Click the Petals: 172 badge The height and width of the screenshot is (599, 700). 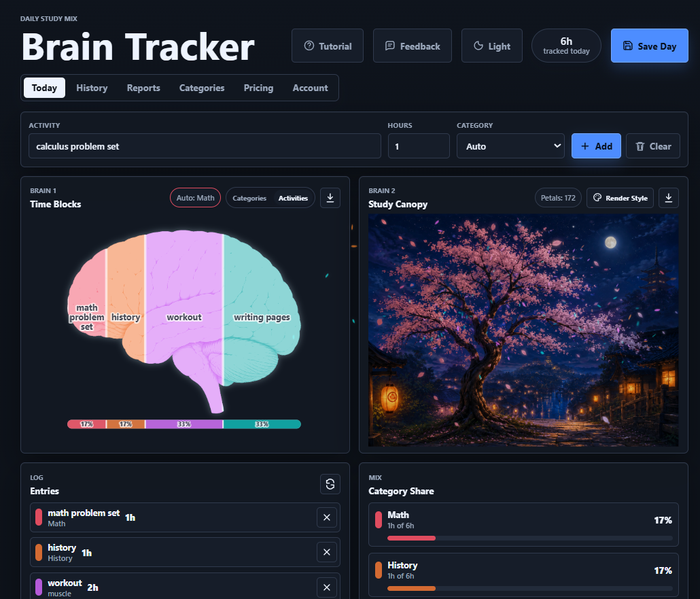coord(558,198)
